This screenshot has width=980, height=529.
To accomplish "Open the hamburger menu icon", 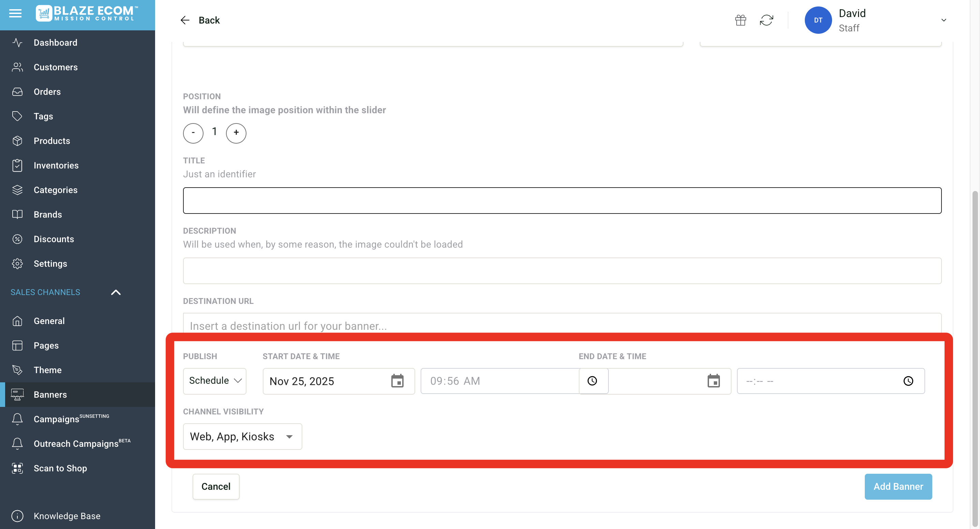I will (15, 14).
